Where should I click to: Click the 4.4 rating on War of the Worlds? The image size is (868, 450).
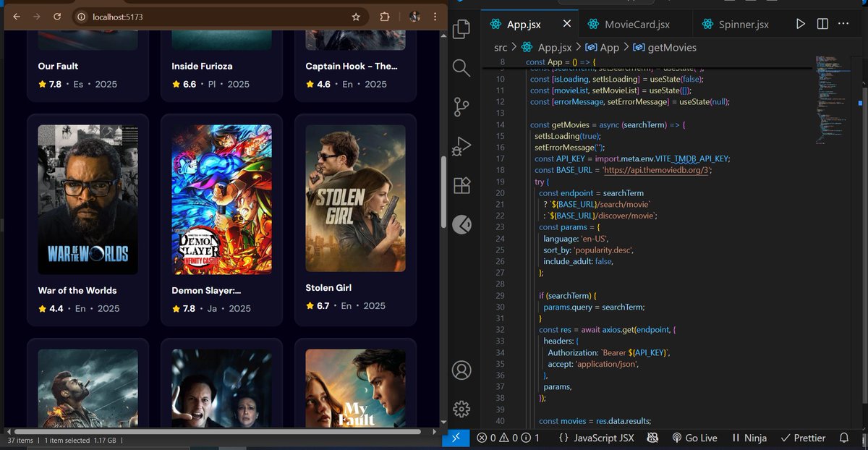[x=56, y=308]
